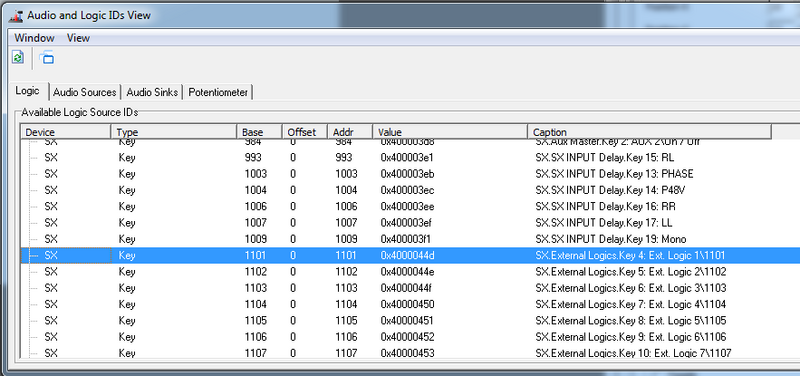Select highlighted Ext. Logic 1\1101 row caption
Image resolution: width=800 pixels, height=376 pixels.
click(x=630, y=256)
